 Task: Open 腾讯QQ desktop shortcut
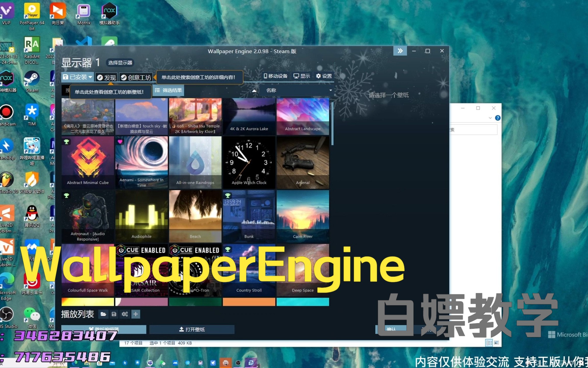(32, 216)
